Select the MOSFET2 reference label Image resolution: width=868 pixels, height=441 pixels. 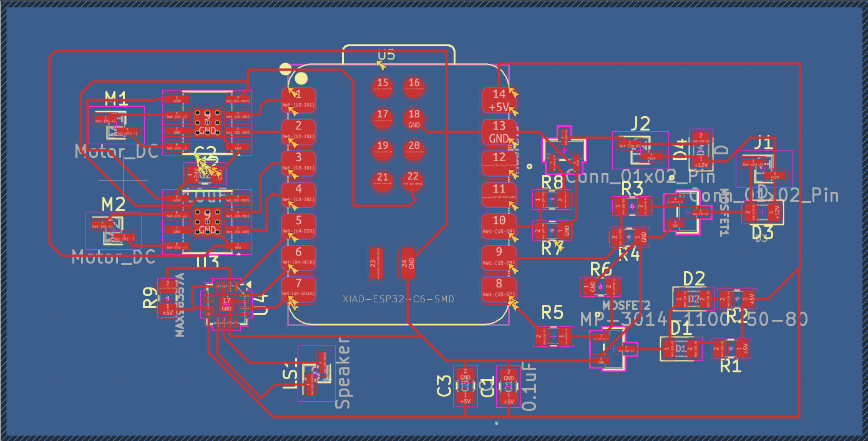[627, 305]
